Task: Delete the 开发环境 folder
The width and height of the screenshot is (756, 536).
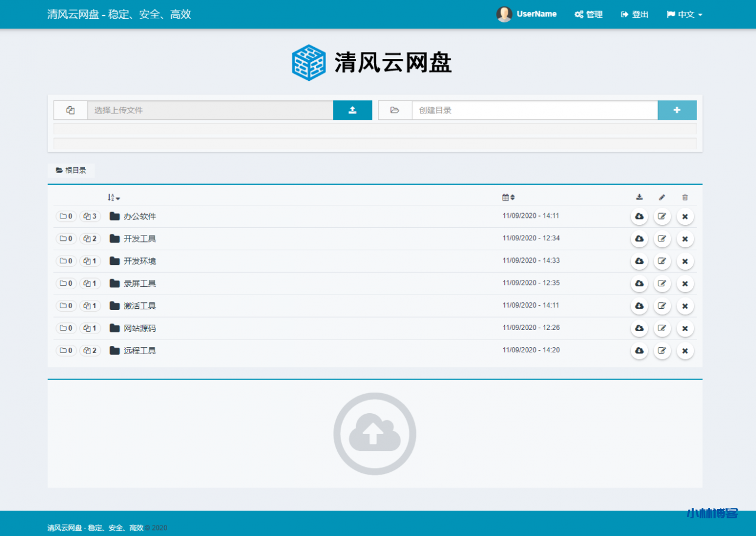Action: click(685, 262)
